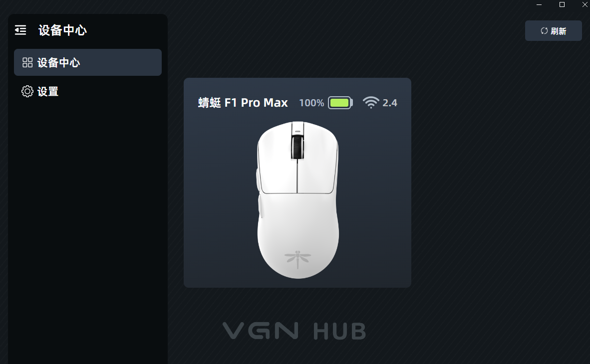Open the 设备中心 menu item
590x364 pixels.
(88, 62)
